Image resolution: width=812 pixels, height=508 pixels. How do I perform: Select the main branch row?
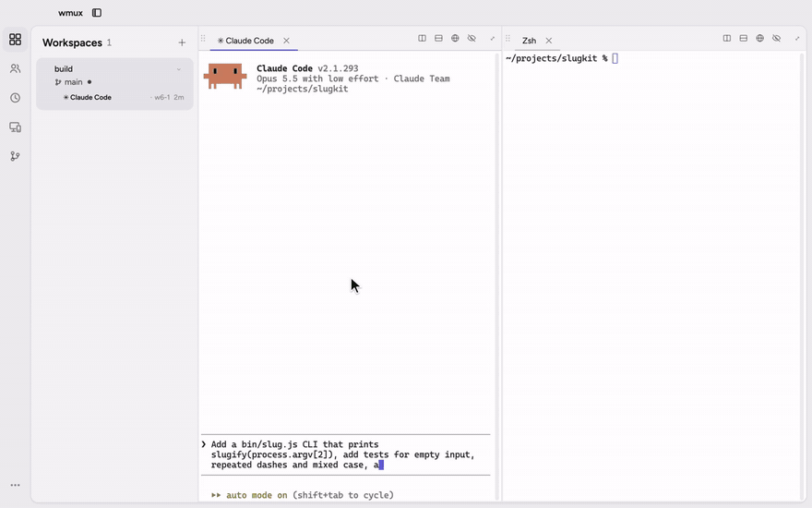tap(73, 82)
